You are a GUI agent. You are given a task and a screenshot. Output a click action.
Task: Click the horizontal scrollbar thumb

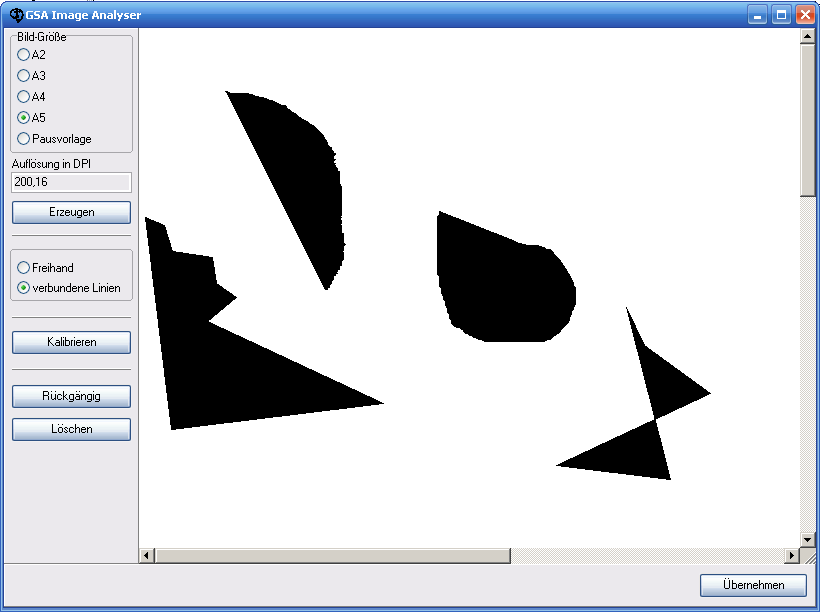pyautogui.click(x=332, y=555)
